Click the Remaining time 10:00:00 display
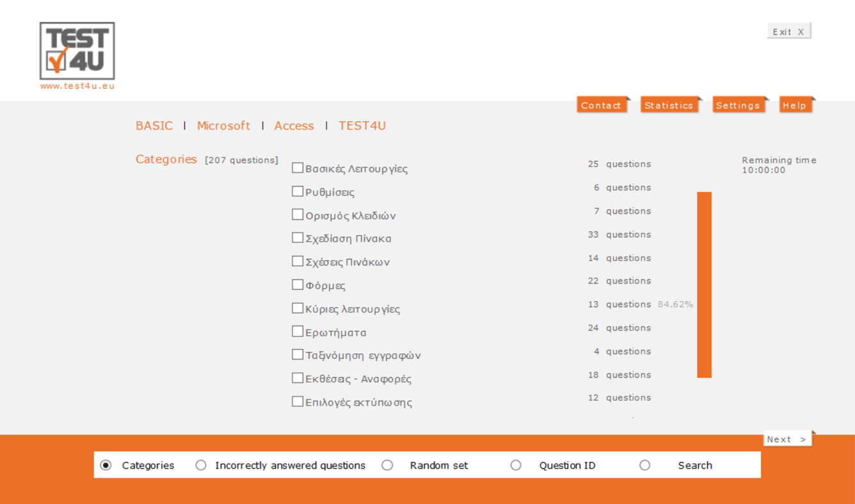This screenshot has width=855, height=504. (779, 165)
